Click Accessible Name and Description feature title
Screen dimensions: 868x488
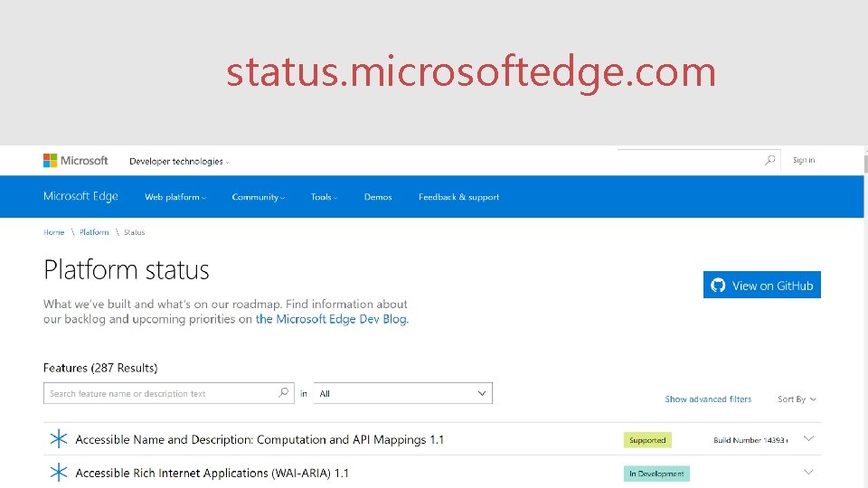click(x=259, y=440)
